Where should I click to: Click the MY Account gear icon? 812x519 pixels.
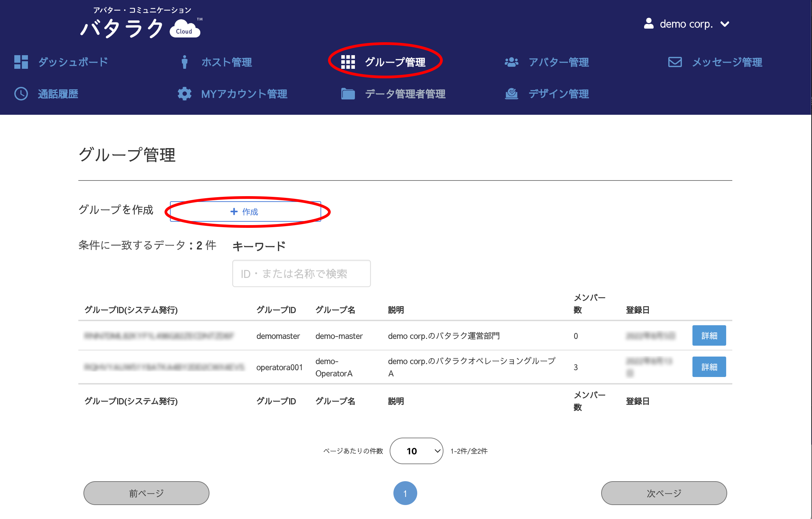(x=184, y=94)
